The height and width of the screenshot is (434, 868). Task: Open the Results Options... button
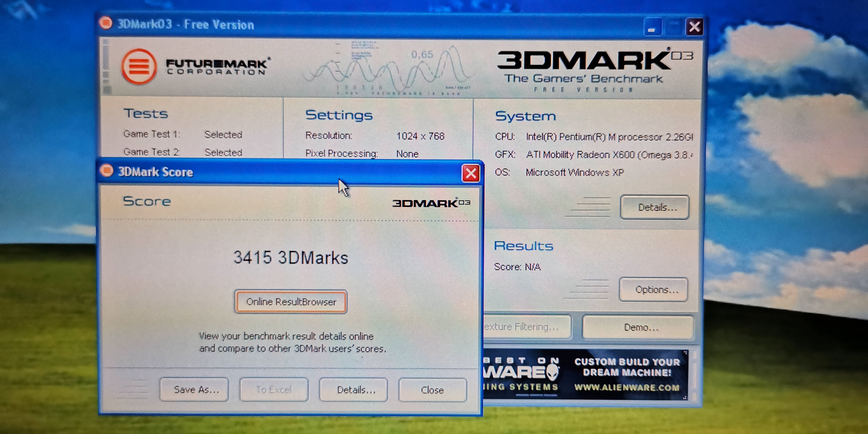pos(653,289)
